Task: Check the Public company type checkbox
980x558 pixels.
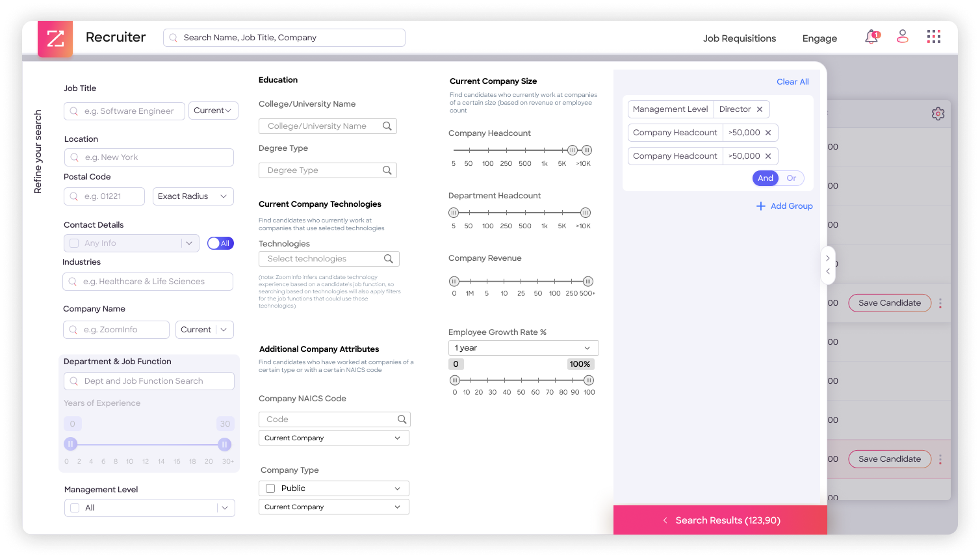Action: (270, 488)
